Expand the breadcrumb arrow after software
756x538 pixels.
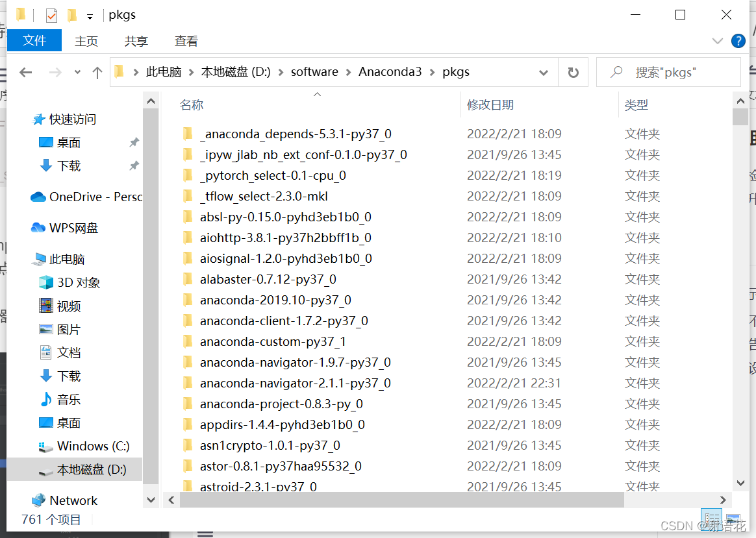[349, 72]
